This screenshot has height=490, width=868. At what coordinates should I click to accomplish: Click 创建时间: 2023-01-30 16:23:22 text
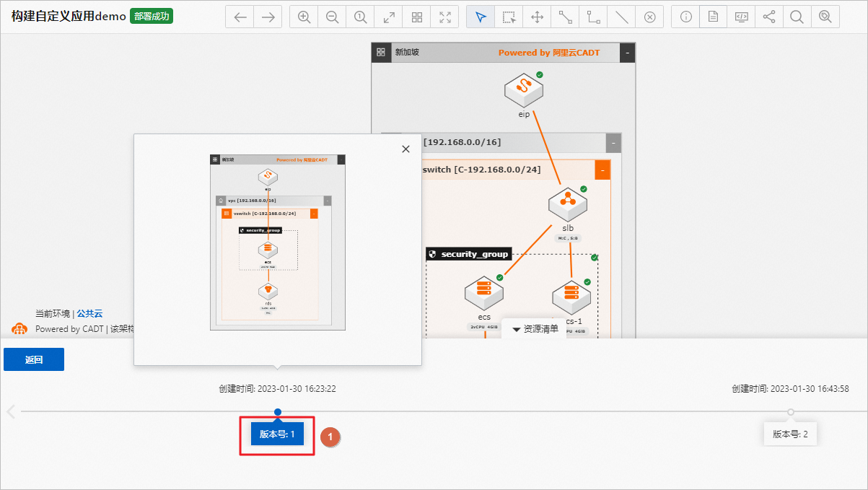[278, 389]
